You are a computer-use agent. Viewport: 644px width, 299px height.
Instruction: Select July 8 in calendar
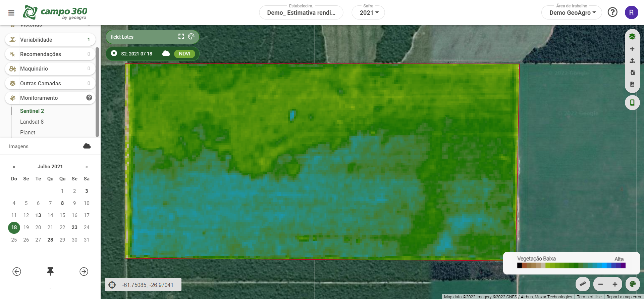(x=62, y=203)
